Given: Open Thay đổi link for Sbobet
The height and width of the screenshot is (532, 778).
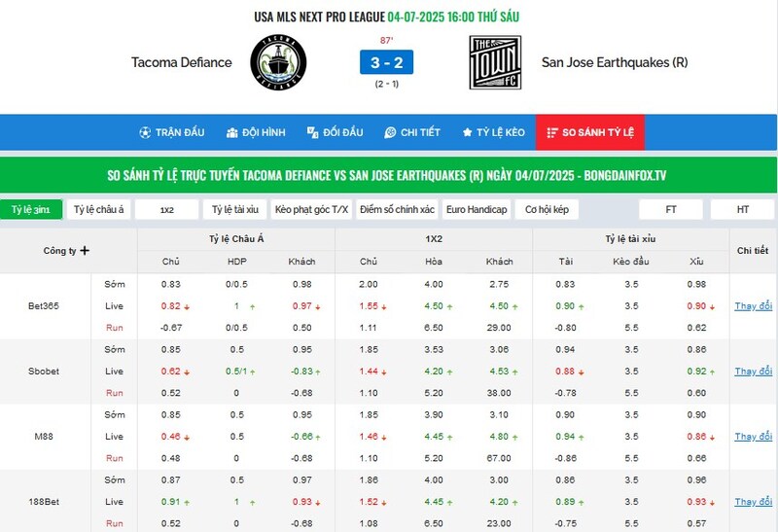Looking at the screenshot, I should pos(753,372).
